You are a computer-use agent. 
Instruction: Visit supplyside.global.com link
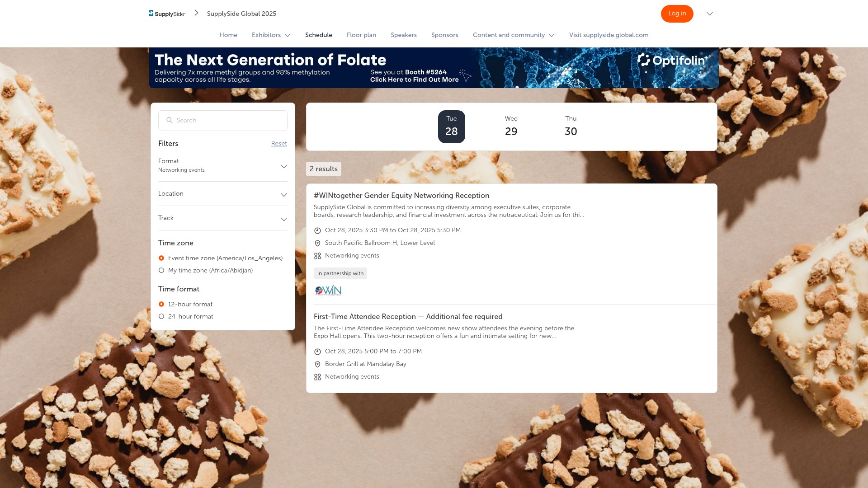point(609,35)
